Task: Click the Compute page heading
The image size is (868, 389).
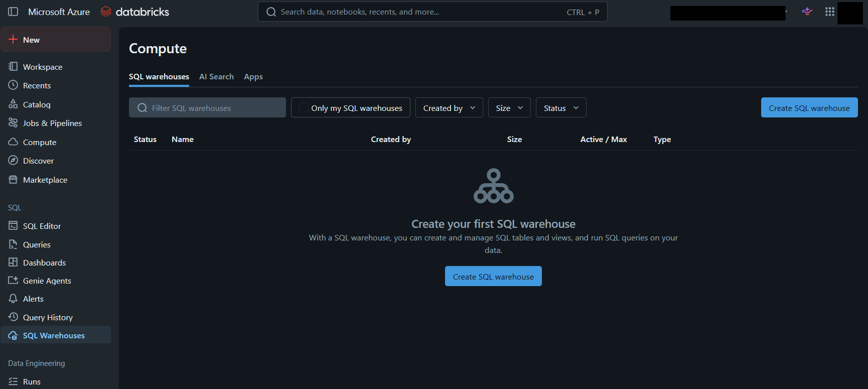Action: coord(158,48)
